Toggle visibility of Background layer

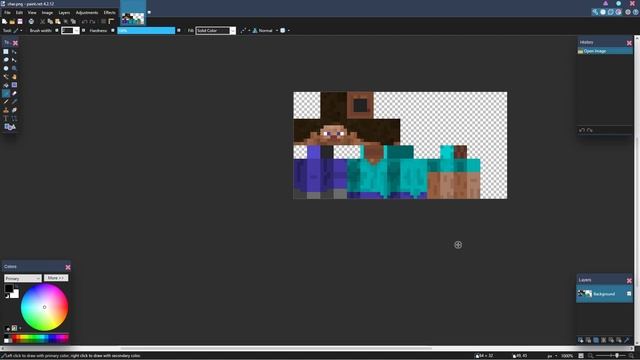coord(629,294)
